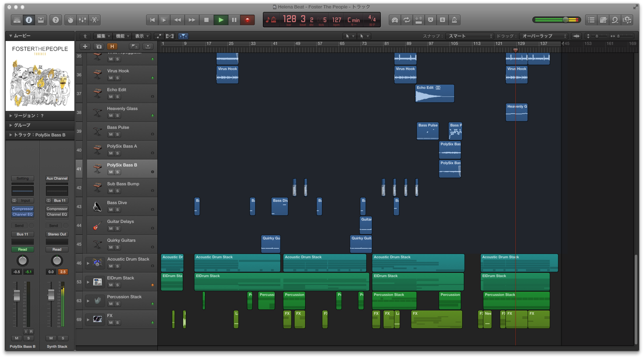Open the Media Browser icon
The height and width of the screenshot is (358, 644).
(627, 20)
